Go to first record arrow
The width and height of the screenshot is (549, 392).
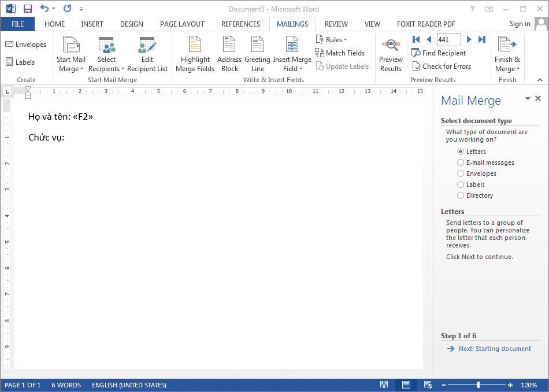click(416, 39)
